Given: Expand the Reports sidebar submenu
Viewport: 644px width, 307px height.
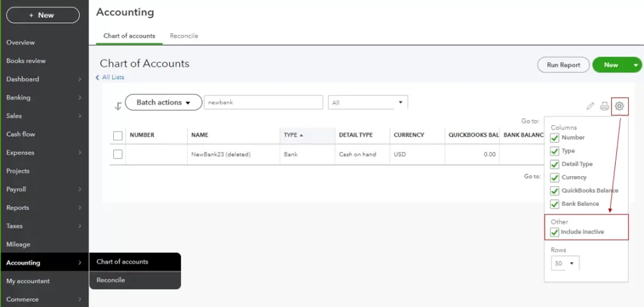Looking at the screenshot, I should (x=80, y=208).
